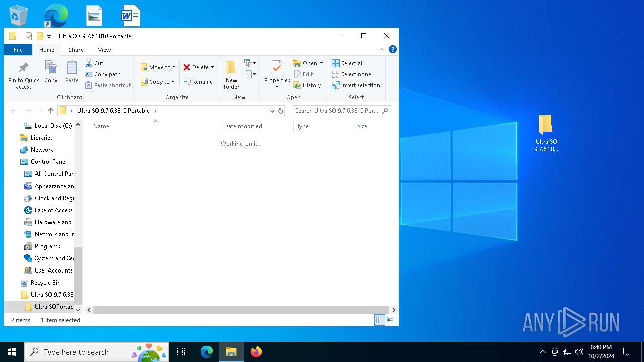Click Edit in ribbon
Viewport: 644px width, 362px height.
click(x=303, y=74)
